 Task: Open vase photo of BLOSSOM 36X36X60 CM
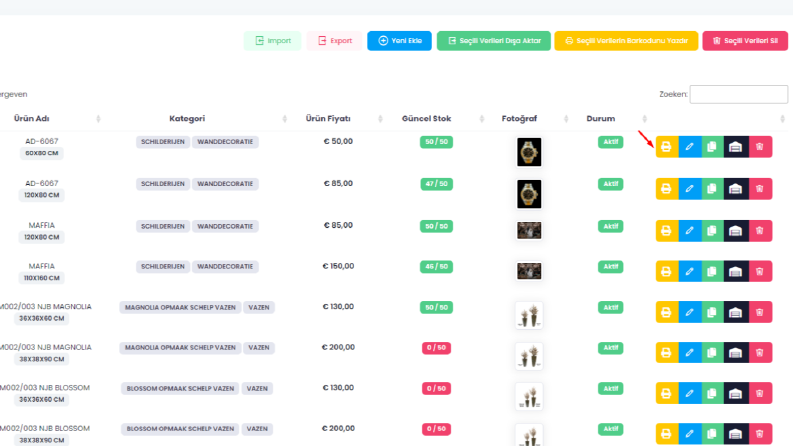click(x=529, y=396)
